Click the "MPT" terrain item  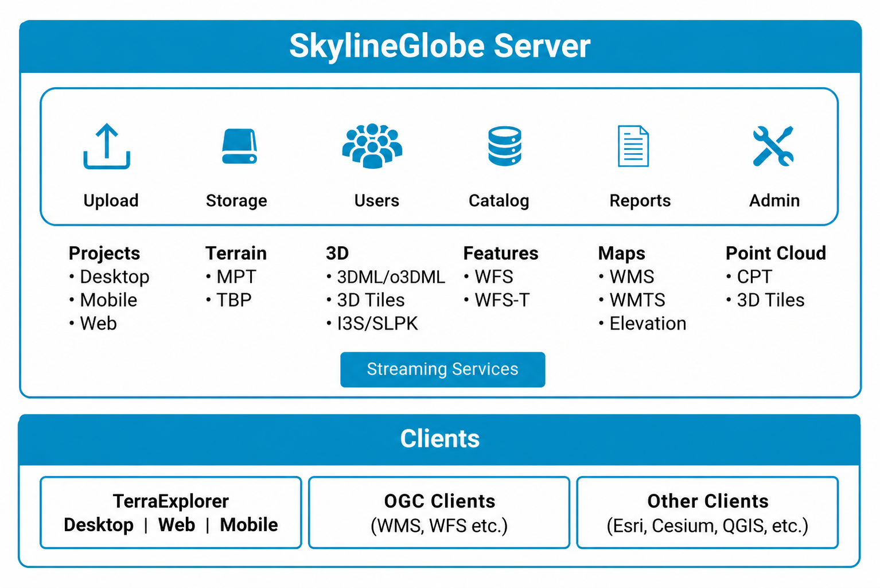pyautogui.click(x=236, y=277)
